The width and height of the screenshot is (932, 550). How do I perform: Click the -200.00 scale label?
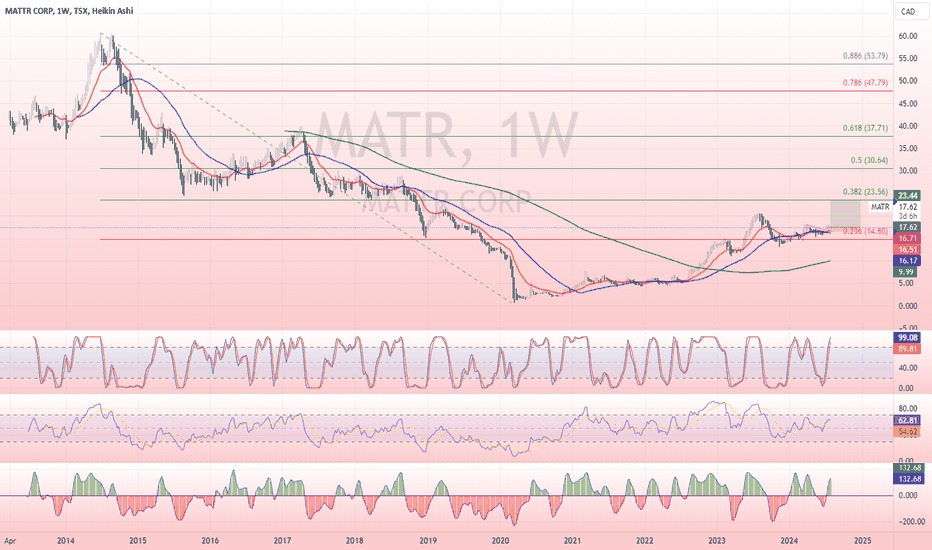point(910,522)
